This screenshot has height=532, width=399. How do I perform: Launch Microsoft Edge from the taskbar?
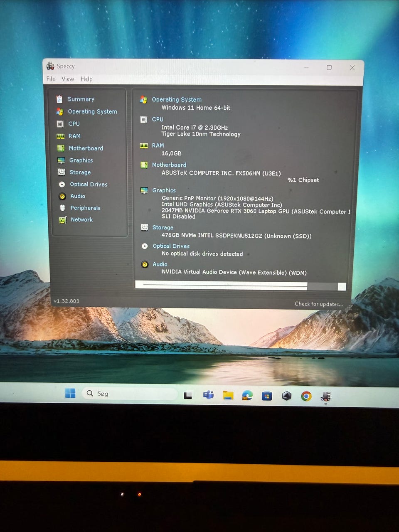(x=247, y=395)
